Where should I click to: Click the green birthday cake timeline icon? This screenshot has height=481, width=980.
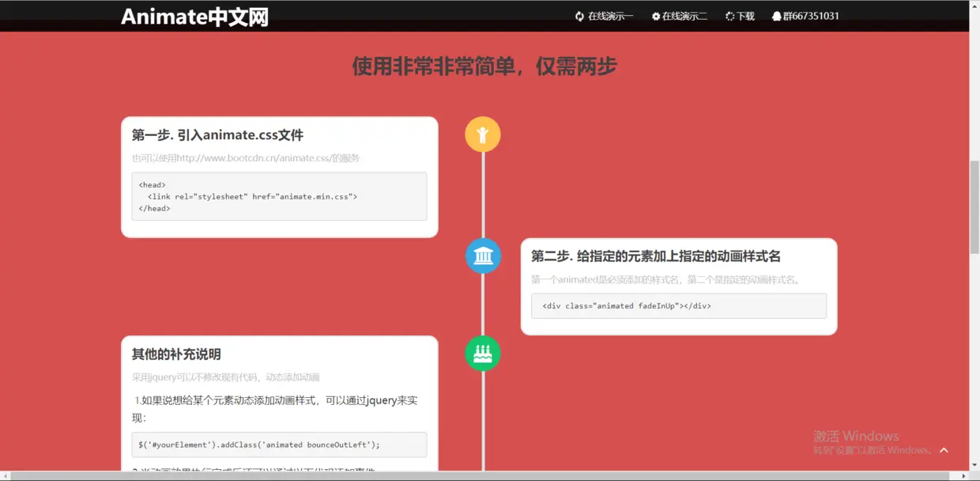483,353
